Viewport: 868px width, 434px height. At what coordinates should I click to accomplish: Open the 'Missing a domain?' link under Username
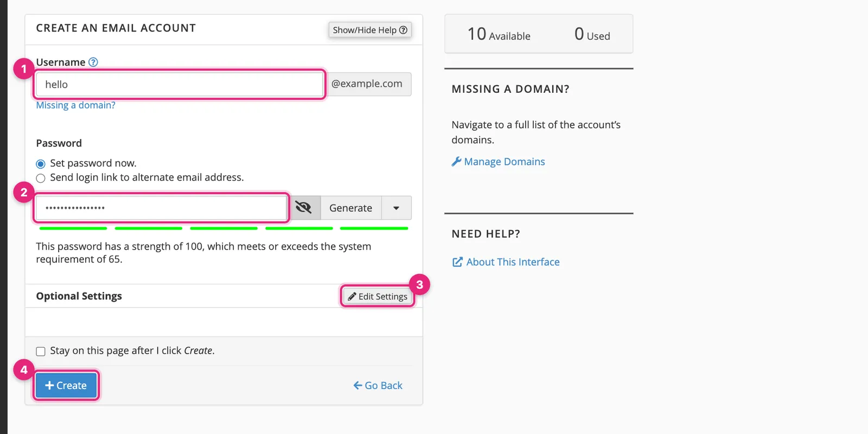point(76,105)
